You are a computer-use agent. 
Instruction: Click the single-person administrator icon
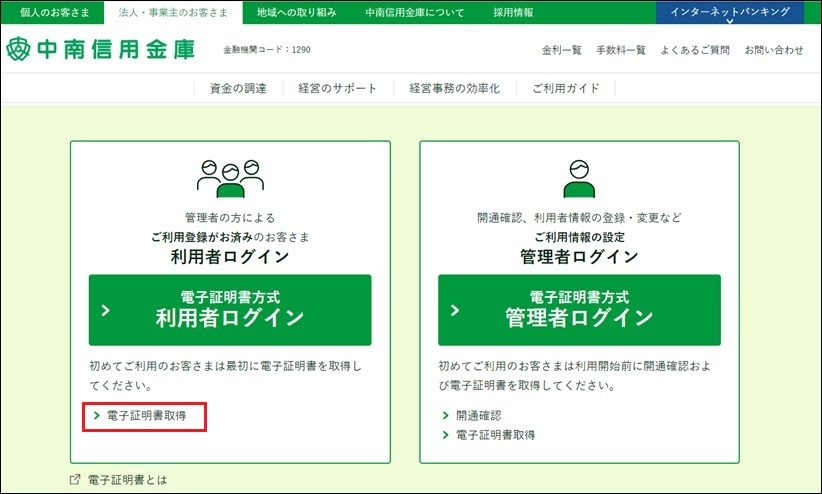coord(579,179)
